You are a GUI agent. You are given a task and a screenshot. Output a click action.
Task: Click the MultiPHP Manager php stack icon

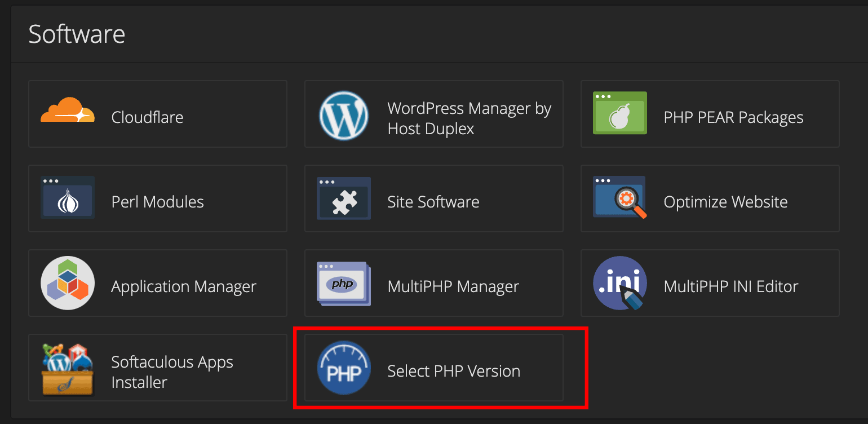coord(343,283)
